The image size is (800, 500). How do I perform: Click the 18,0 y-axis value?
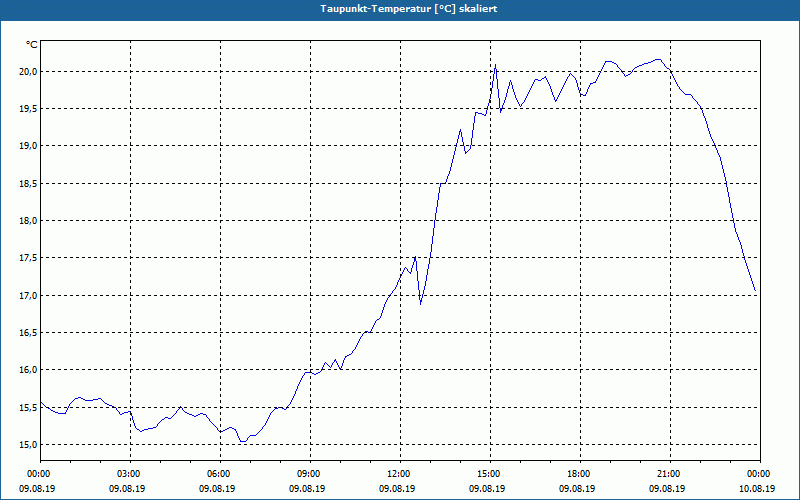[x=29, y=220]
